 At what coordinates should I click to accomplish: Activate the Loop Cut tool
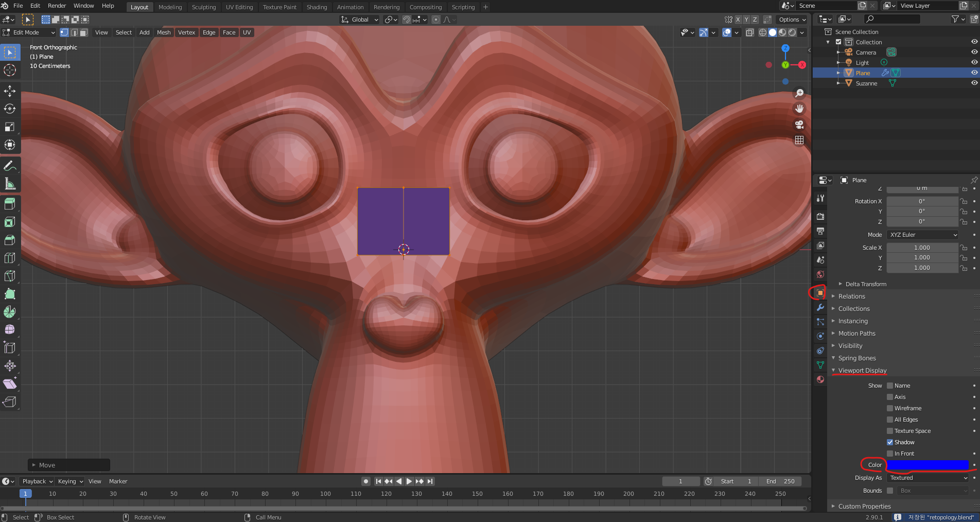(10, 258)
